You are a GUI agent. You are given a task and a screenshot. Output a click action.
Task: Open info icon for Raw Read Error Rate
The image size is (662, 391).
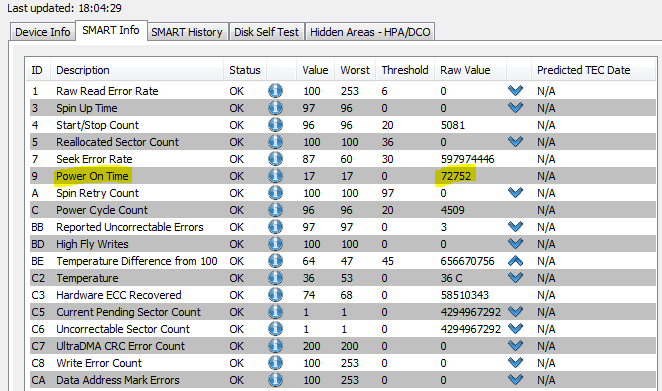click(275, 91)
